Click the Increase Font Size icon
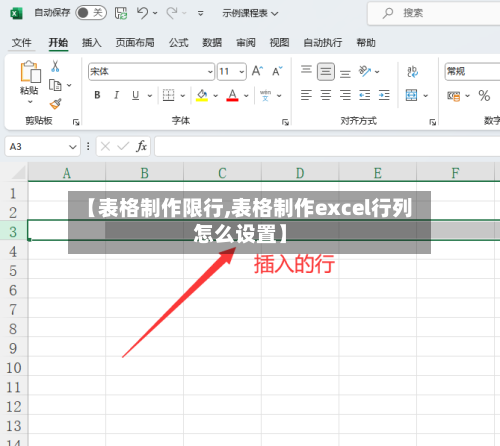This screenshot has width=500, height=446. coord(257,71)
